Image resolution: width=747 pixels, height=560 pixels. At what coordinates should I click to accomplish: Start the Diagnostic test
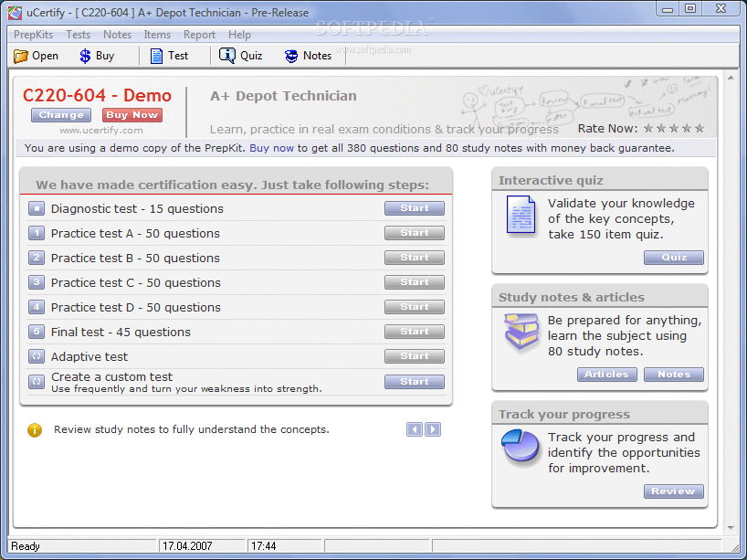point(415,208)
